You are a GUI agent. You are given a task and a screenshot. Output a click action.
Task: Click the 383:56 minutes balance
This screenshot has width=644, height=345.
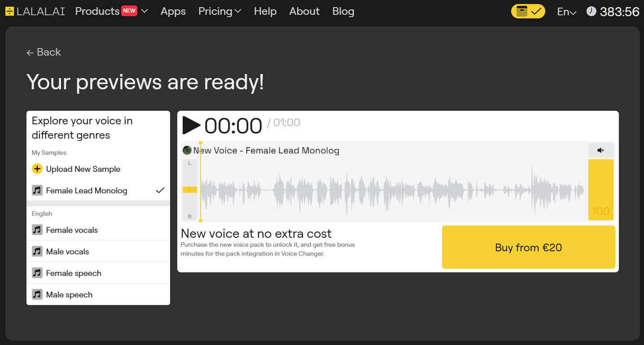click(x=619, y=12)
